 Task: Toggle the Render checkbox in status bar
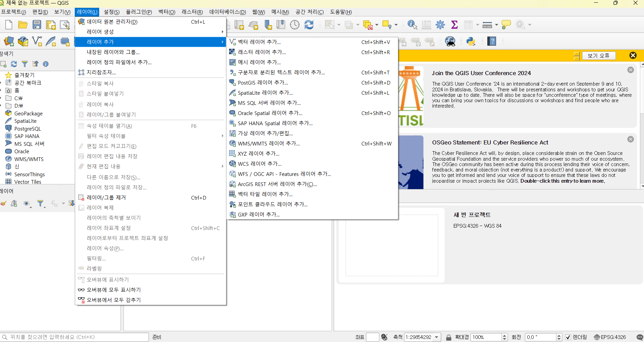[x=568, y=337]
